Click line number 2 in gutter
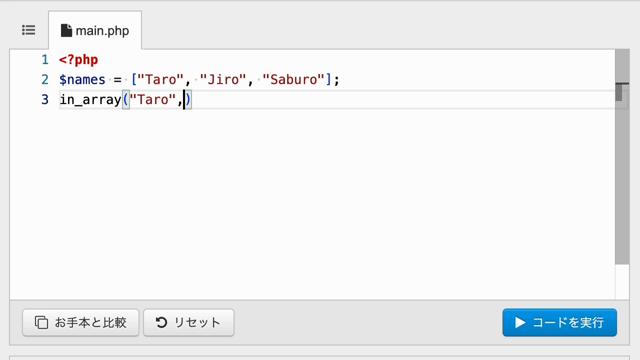 click(45, 80)
